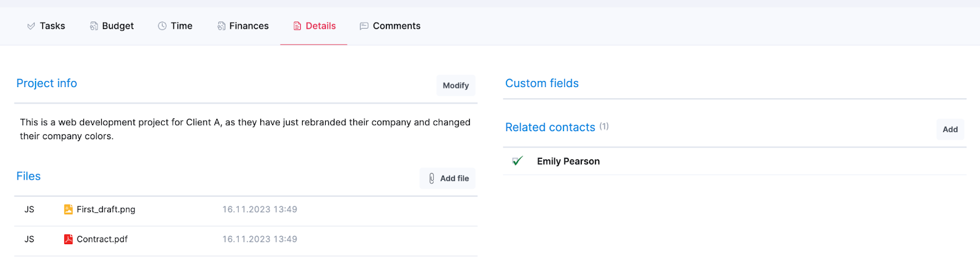Click Add button for Related contacts

(x=950, y=129)
